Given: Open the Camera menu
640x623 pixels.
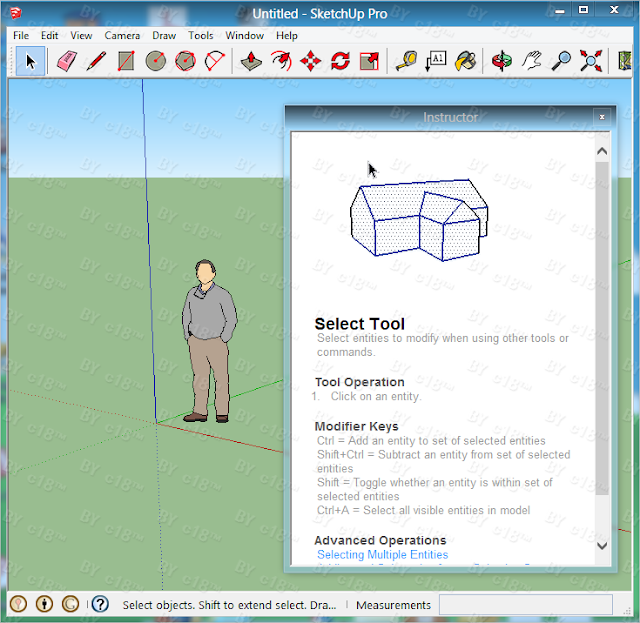Looking at the screenshot, I should click(122, 36).
